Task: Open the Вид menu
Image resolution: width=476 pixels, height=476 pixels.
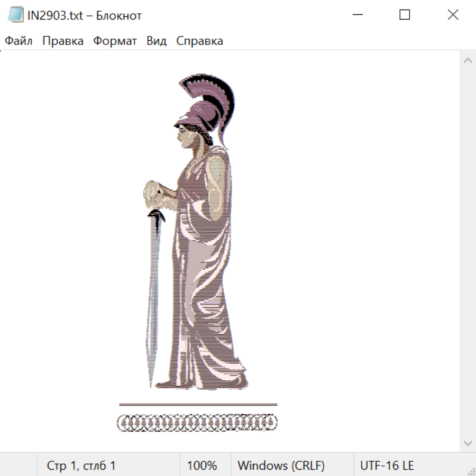Action: (157, 41)
